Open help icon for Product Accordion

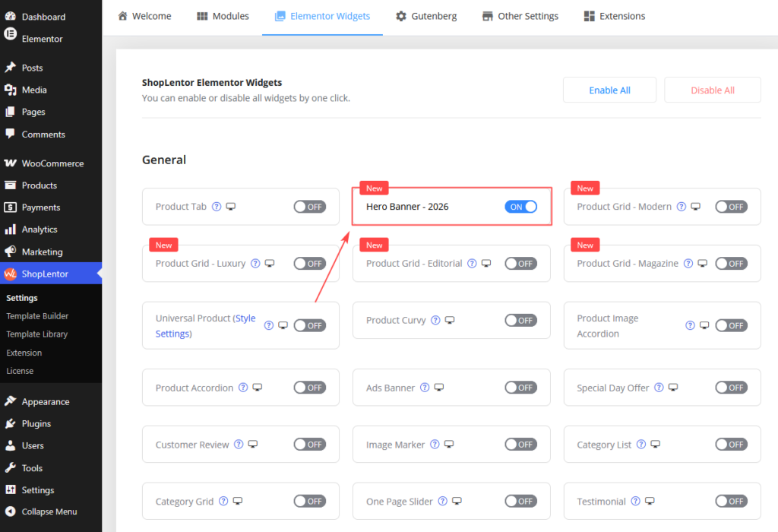242,387
